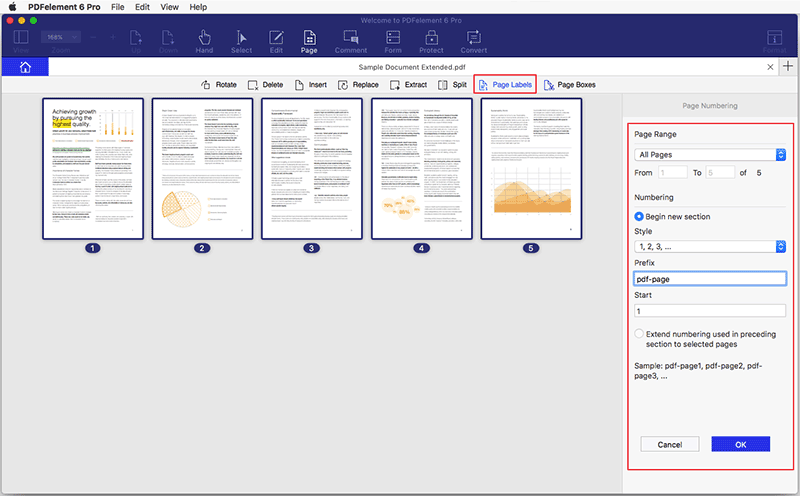The width and height of the screenshot is (800, 496).
Task: Click the Page Numbering panel title
Action: coord(710,106)
